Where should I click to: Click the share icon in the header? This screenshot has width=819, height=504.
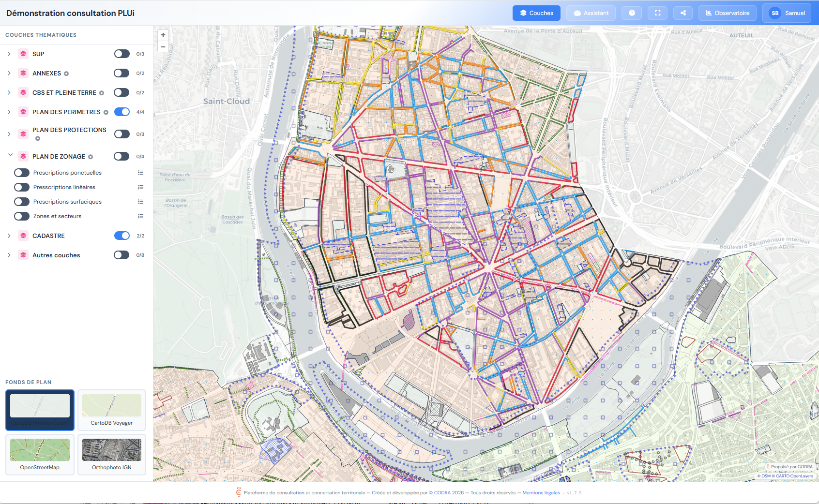(683, 13)
